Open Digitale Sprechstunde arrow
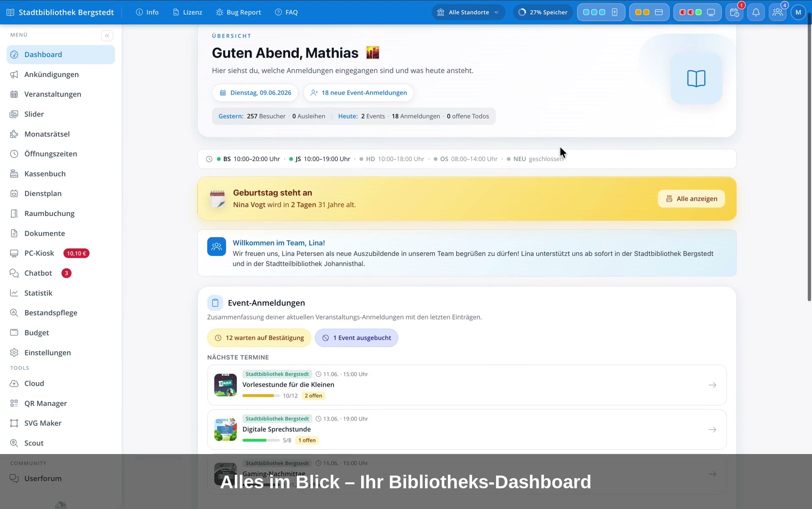This screenshot has height=509, width=812. point(712,430)
